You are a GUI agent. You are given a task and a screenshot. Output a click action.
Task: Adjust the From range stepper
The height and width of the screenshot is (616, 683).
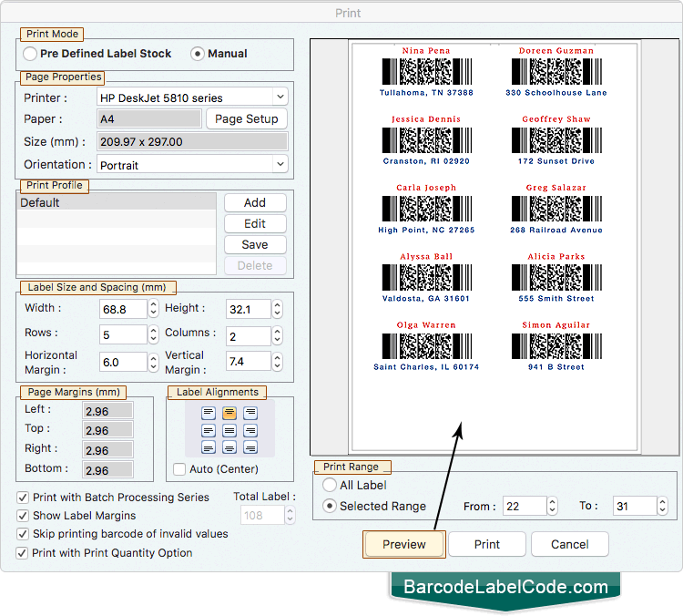[553, 506]
